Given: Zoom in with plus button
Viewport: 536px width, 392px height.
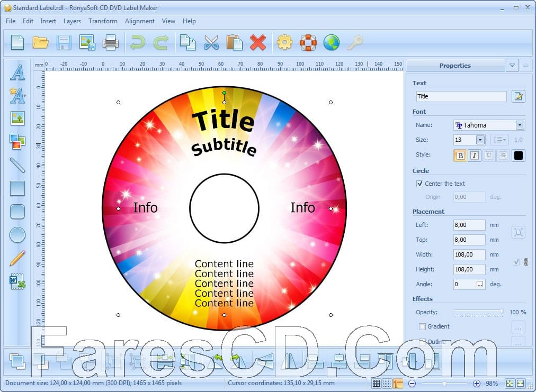Looking at the screenshot, I should pyautogui.click(x=477, y=384).
